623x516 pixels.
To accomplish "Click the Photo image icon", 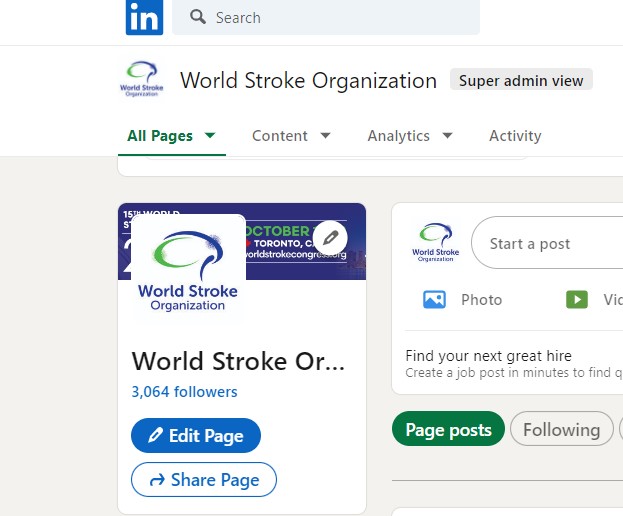I will tap(434, 299).
